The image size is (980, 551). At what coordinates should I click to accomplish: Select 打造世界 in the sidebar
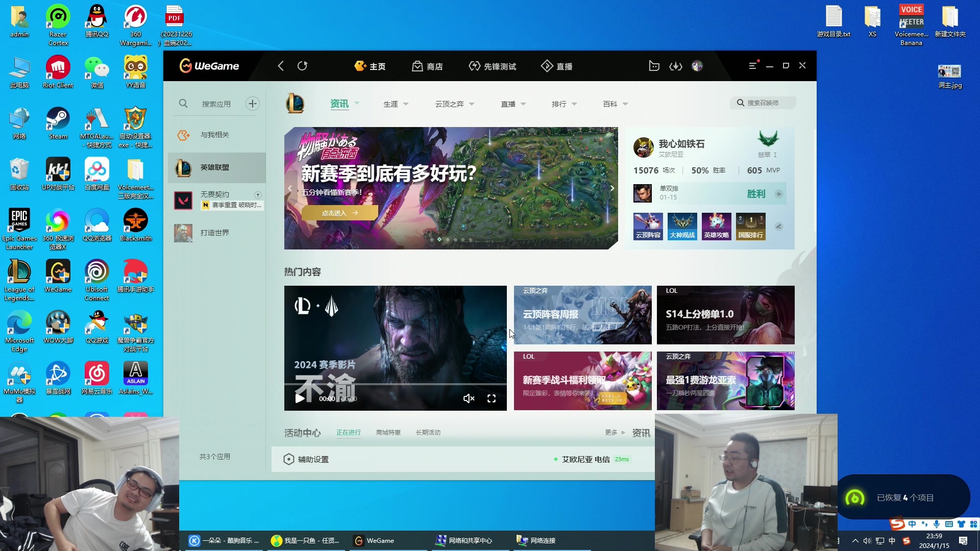(x=217, y=233)
